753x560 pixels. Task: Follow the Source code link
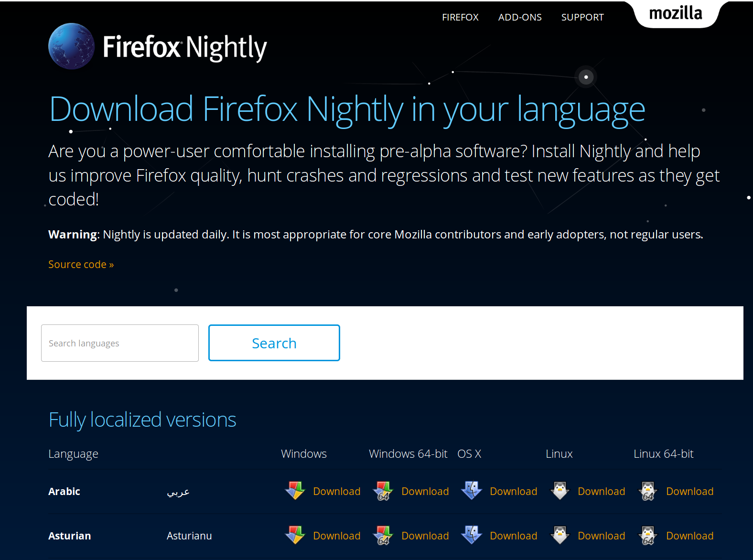(x=81, y=264)
